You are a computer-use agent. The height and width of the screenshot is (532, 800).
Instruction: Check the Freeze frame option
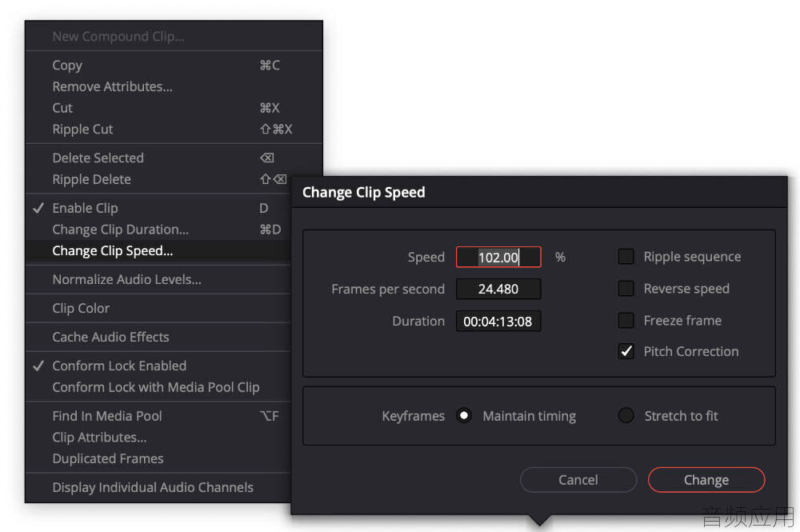coord(626,320)
